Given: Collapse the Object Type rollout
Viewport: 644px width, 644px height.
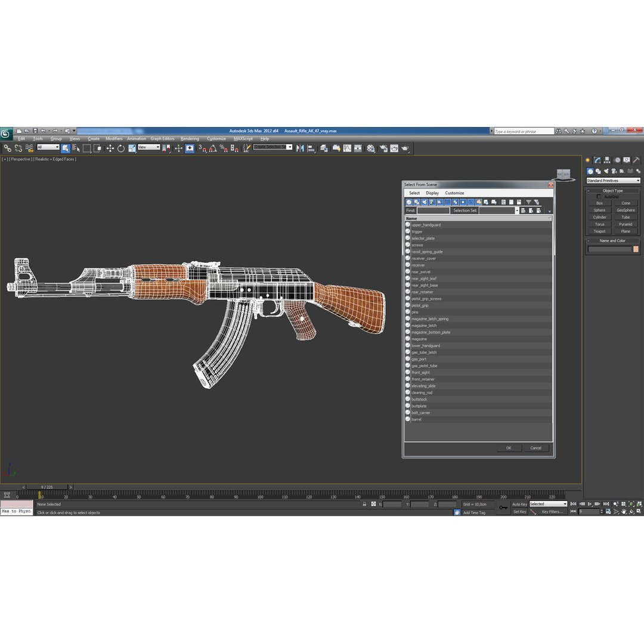Looking at the screenshot, I should click(612, 191).
